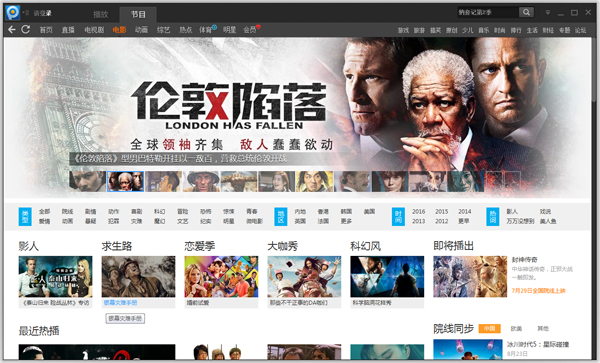
Task: Reload the page with the refresh icon
Action: (x=26, y=29)
